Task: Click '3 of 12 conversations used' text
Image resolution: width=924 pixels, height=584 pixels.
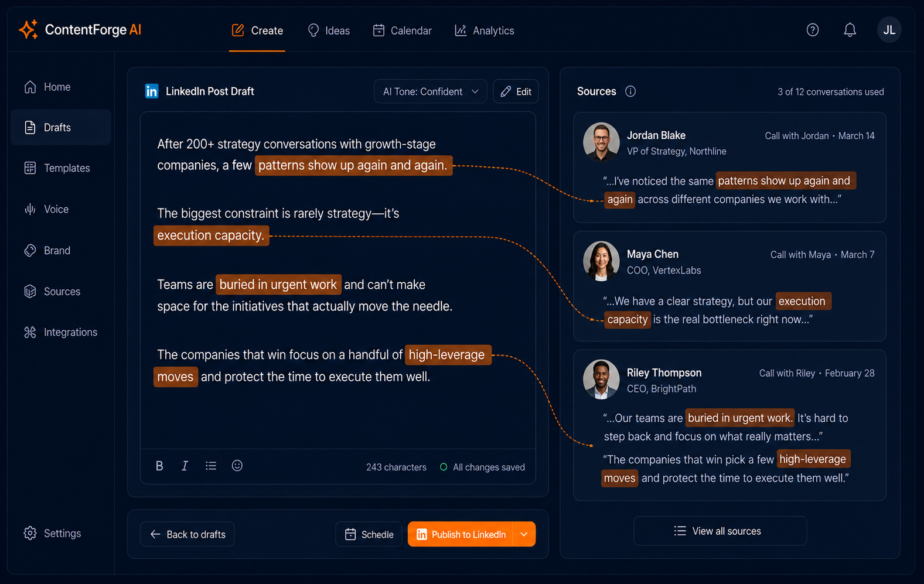Action: 830,92
